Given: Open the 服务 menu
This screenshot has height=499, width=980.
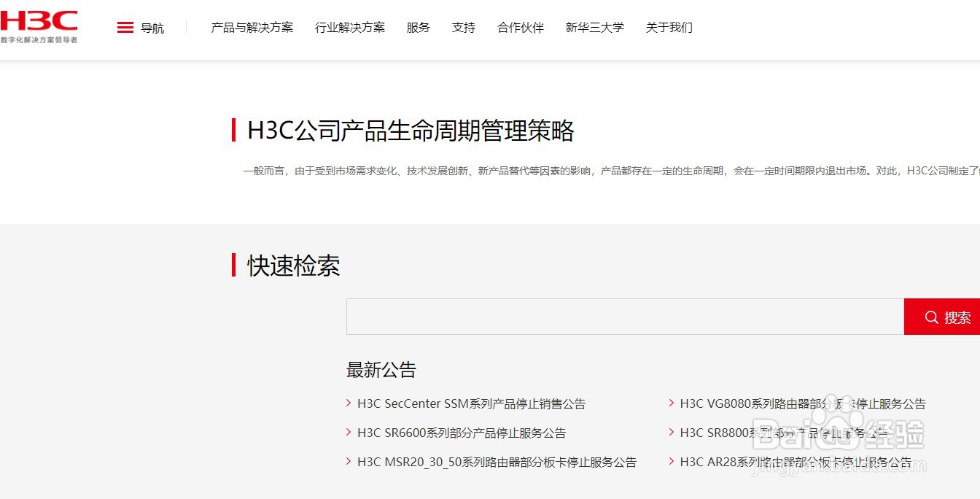Looking at the screenshot, I should [419, 28].
